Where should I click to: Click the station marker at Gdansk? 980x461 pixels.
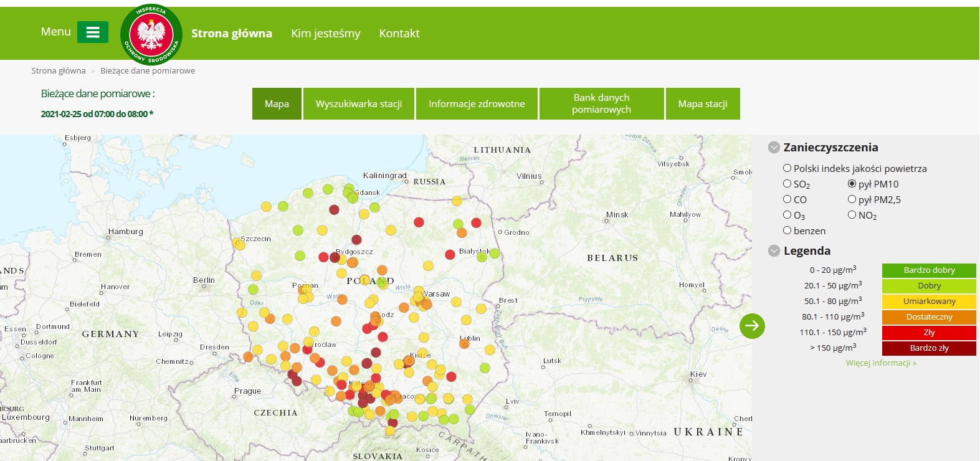(x=352, y=198)
